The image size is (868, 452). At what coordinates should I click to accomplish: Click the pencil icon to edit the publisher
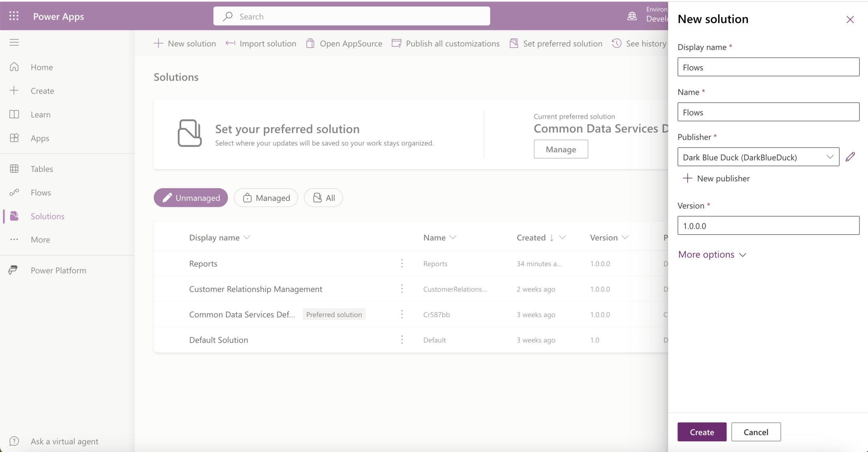coord(850,157)
